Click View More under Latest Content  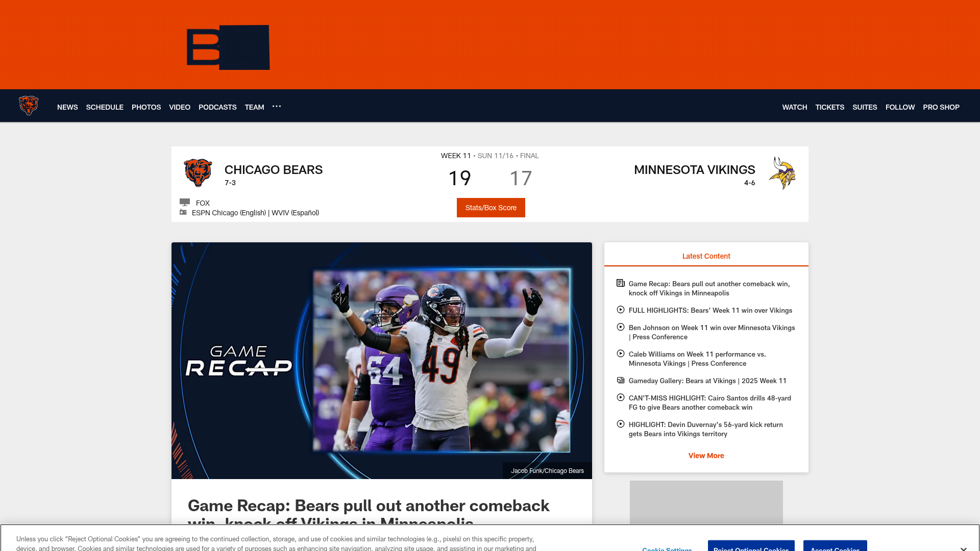coord(706,455)
